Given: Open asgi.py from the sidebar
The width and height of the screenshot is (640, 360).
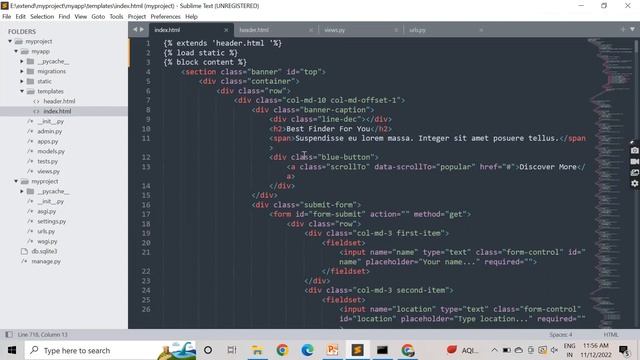Looking at the screenshot, I should tap(47, 211).
